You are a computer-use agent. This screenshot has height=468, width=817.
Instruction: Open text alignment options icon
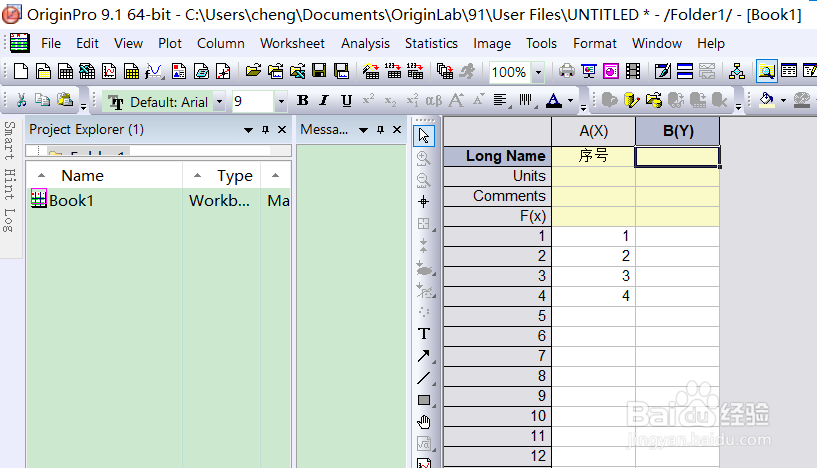click(500, 101)
